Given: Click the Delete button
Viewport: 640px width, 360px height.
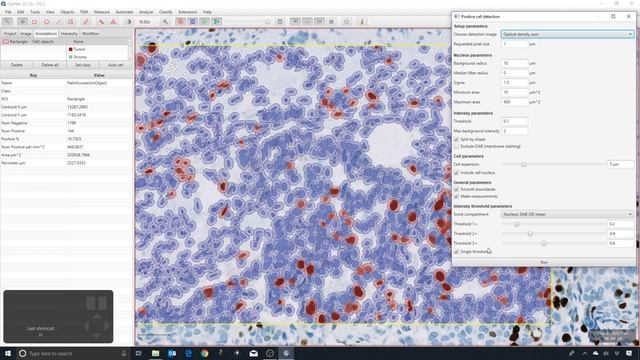Looking at the screenshot, I should (17, 65).
